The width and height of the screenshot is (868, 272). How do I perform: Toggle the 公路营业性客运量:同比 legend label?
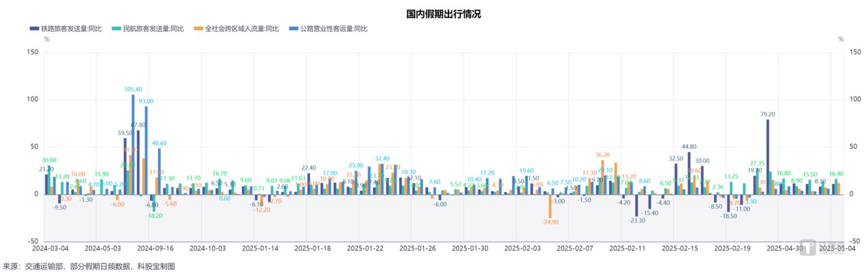[334, 29]
